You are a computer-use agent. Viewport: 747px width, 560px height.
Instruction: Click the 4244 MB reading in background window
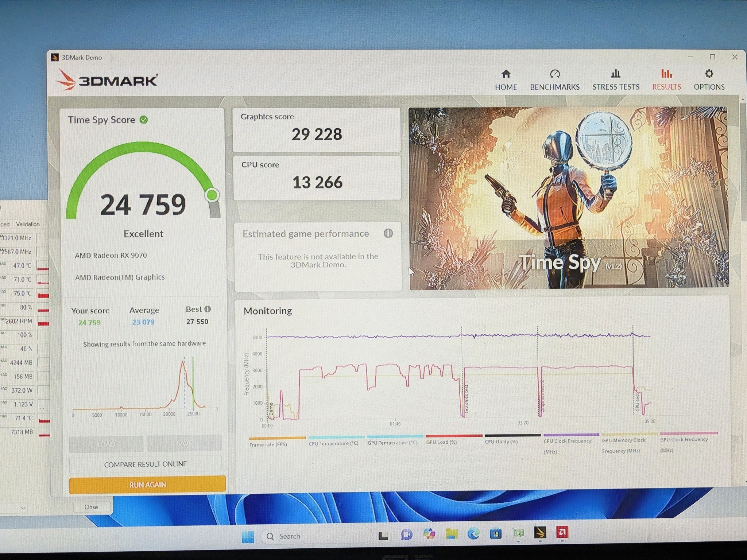(x=21, y=362)
